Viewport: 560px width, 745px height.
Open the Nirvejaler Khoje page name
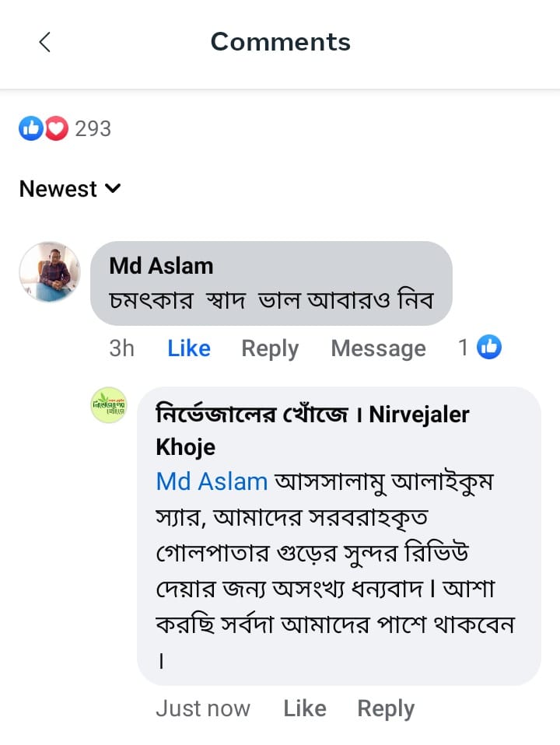(x=313, y=430)
